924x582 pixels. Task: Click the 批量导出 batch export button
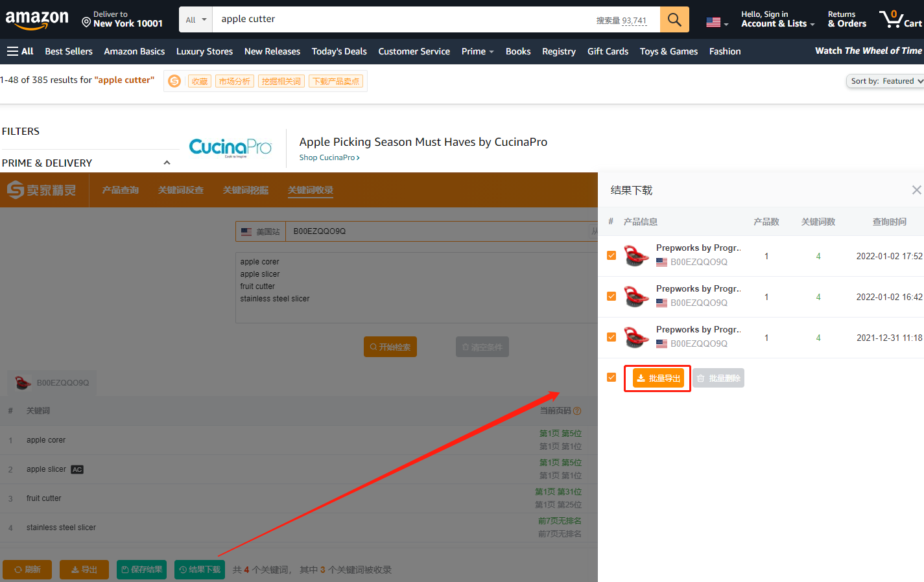click(657, 378)
